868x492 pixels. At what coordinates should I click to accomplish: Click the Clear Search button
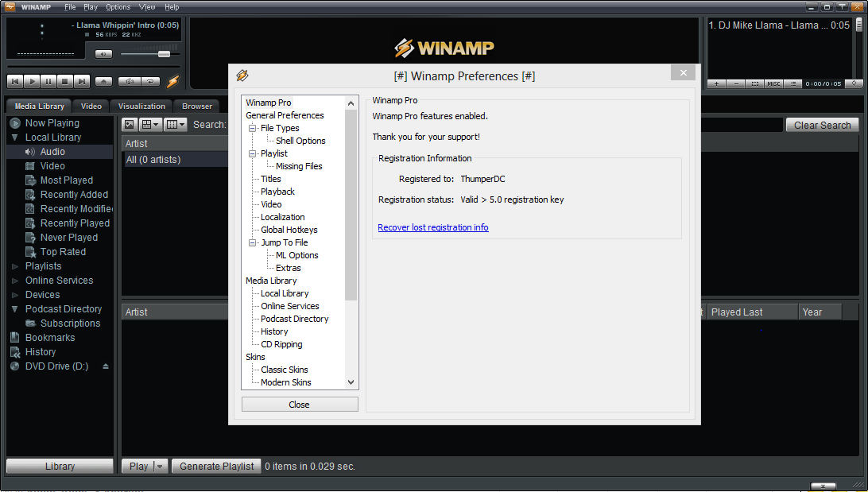pos(822,125)
